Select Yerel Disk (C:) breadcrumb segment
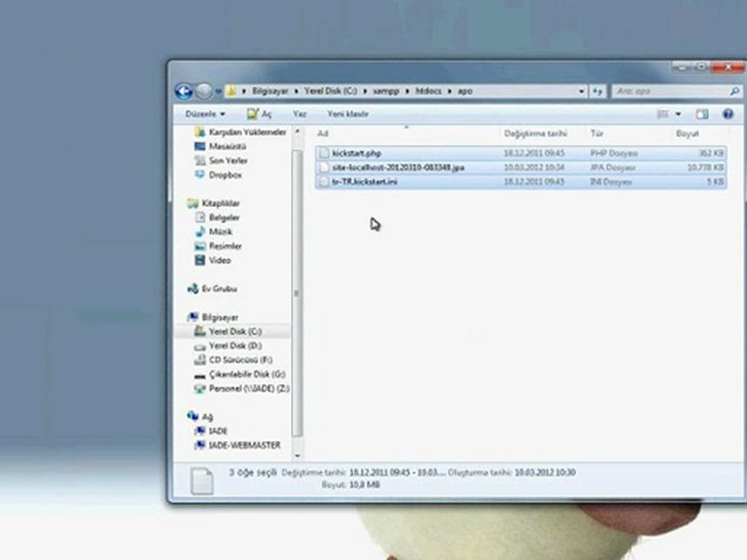The image size is (747, 560). point(331,91)
